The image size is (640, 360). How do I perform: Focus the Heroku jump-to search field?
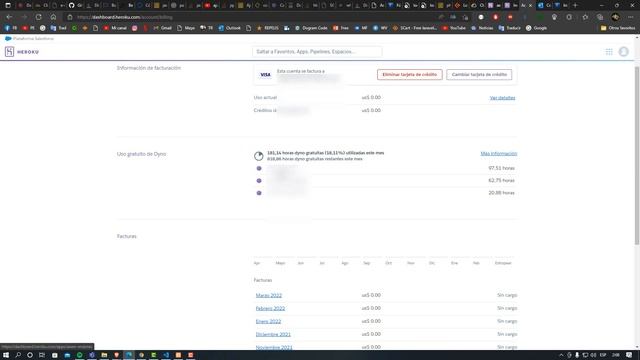point(317,52)
